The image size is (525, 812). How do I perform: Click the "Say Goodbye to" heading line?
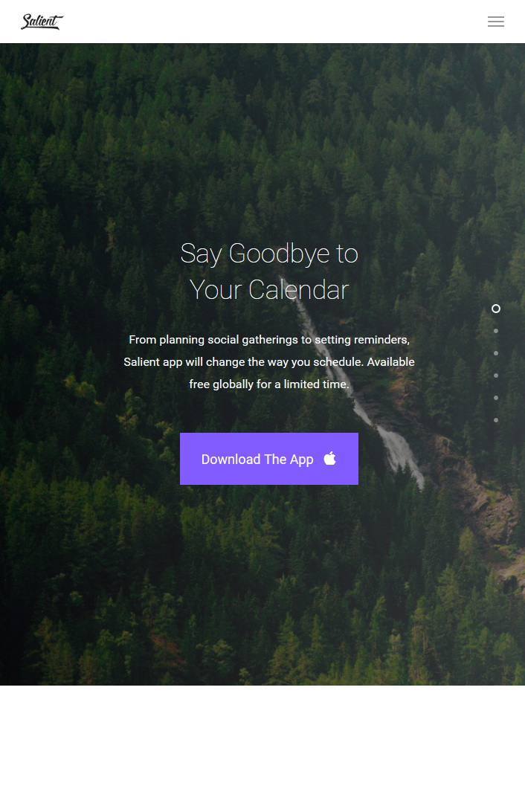(269, 254)
